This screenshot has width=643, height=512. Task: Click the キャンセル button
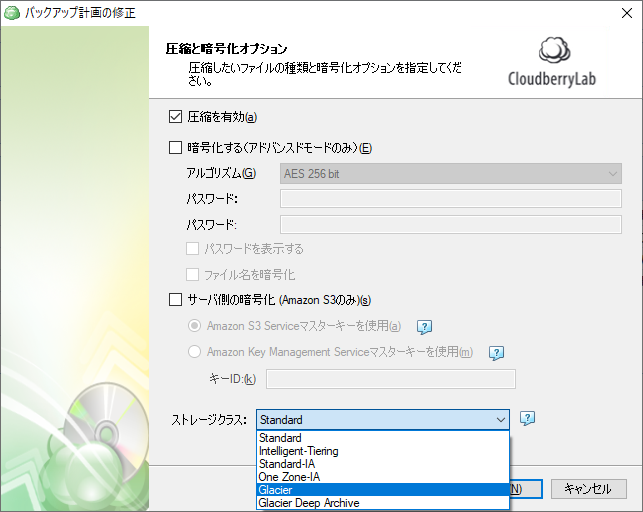[x=588, y=489]
